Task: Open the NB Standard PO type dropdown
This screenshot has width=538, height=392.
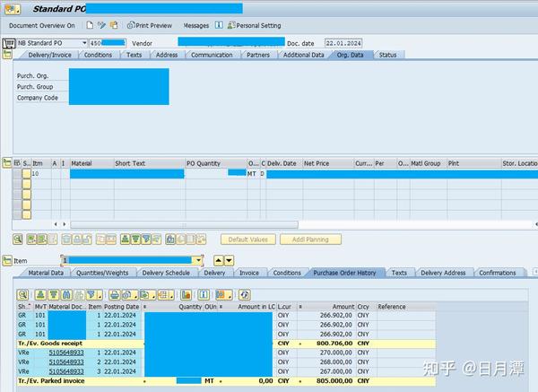Action: 84,43
